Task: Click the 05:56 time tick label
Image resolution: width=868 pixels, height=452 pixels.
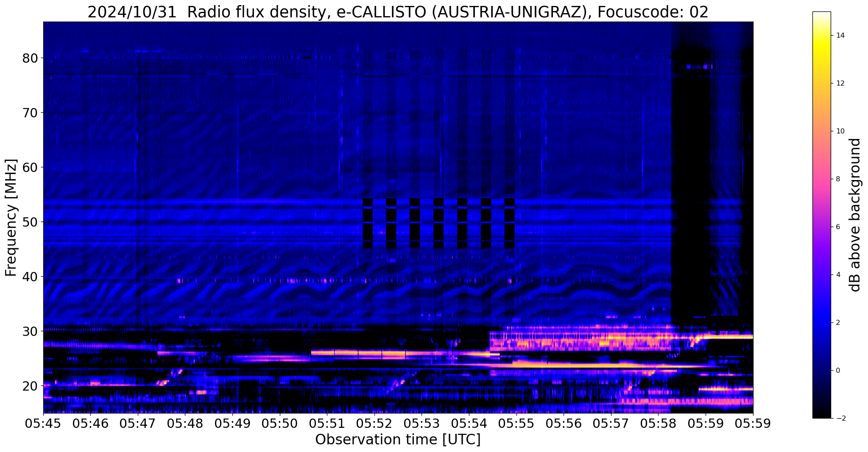Action: (x=564, y=423)
